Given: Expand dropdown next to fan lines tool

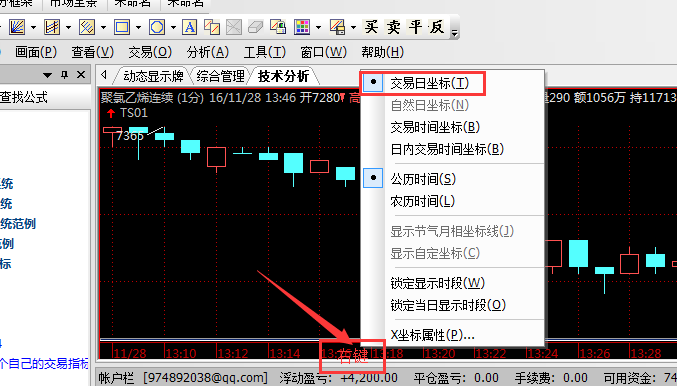Looking at the screenshot, I should tap(34, 28).
